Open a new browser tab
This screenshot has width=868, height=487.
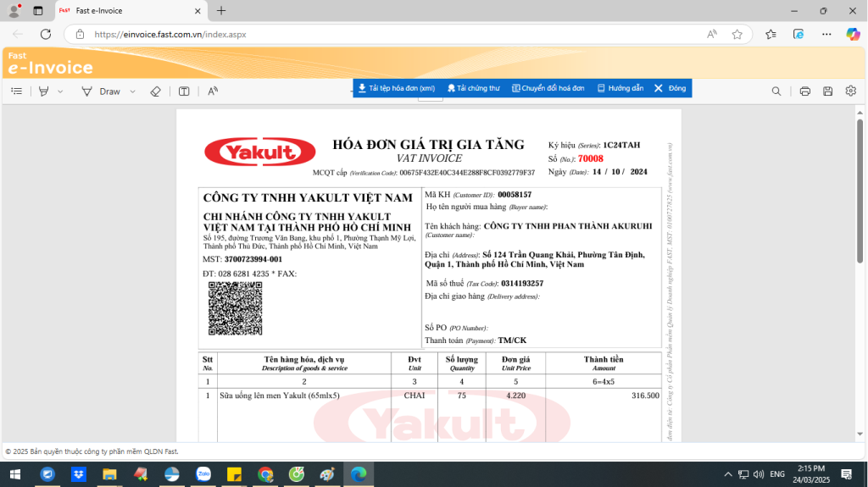click(x=221, y=10)
